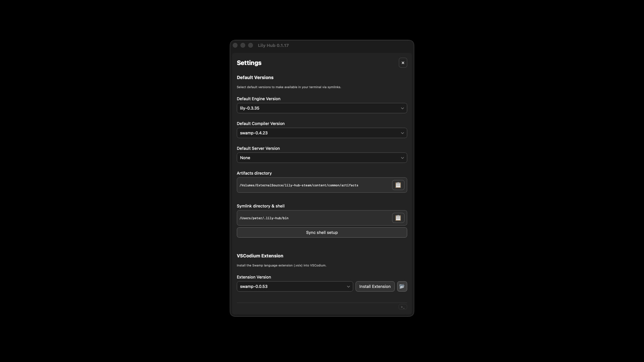Copy the Artifacts directory path via clipboard icon

398,185
